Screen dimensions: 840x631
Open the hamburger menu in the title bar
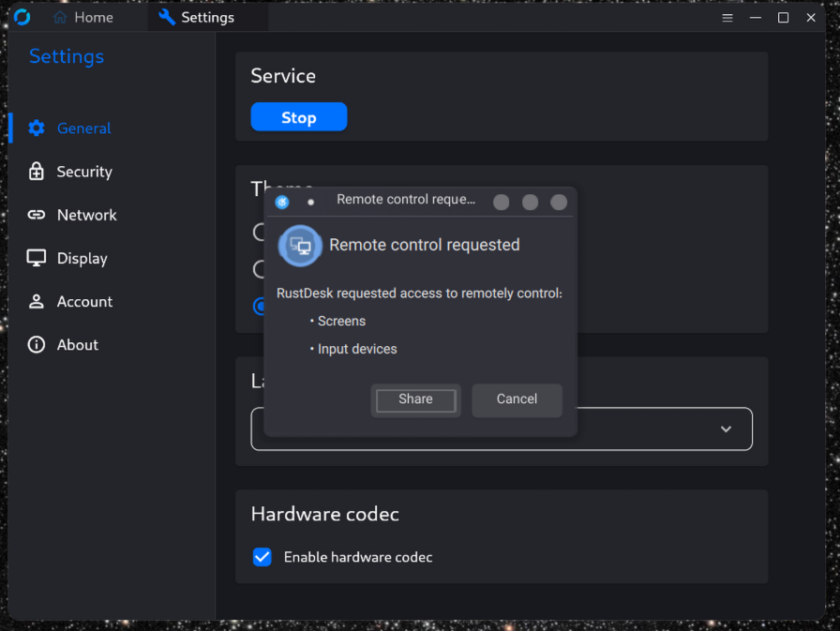tap(727, 18)
